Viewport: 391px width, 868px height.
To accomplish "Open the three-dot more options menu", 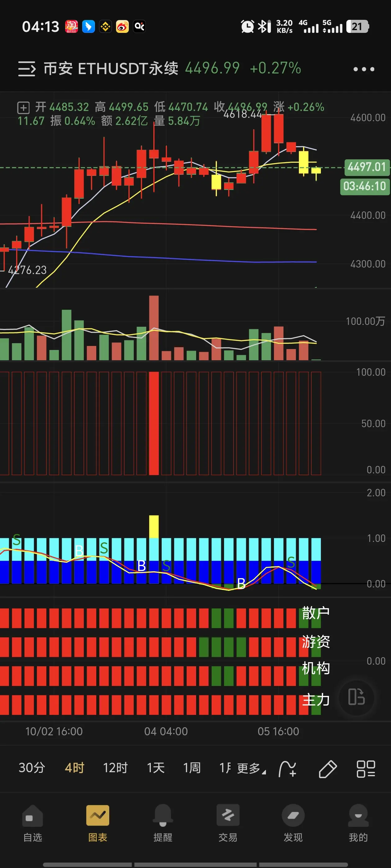I will pos(364,69).
